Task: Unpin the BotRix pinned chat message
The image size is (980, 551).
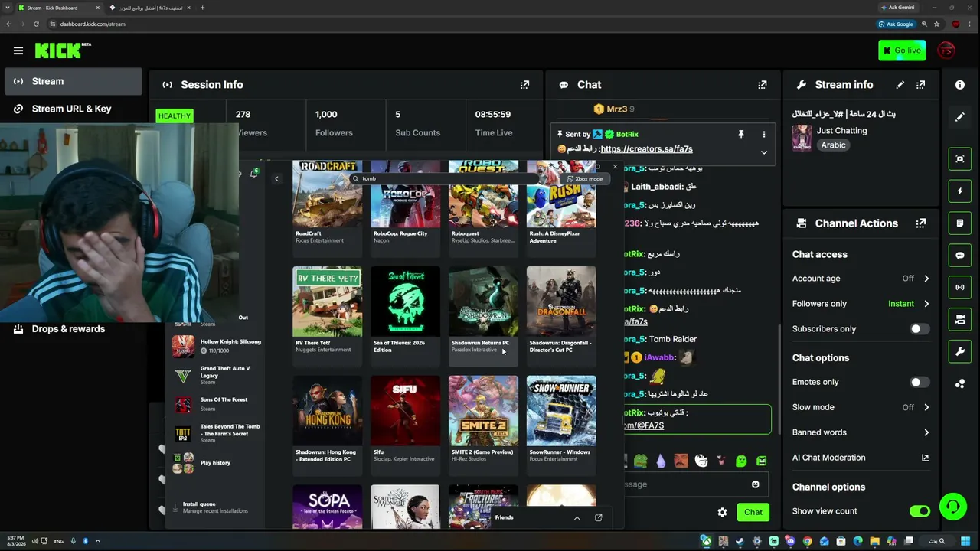Action: tap(740, 135)
